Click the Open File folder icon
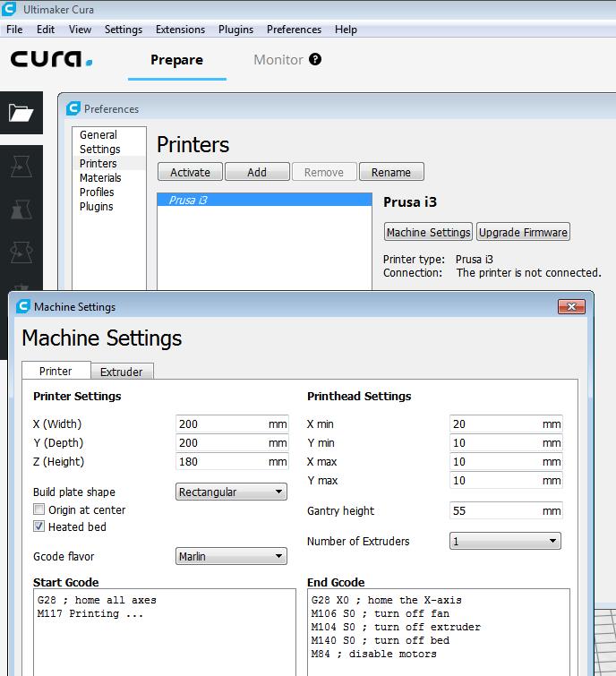 click(x=21, y=113)
